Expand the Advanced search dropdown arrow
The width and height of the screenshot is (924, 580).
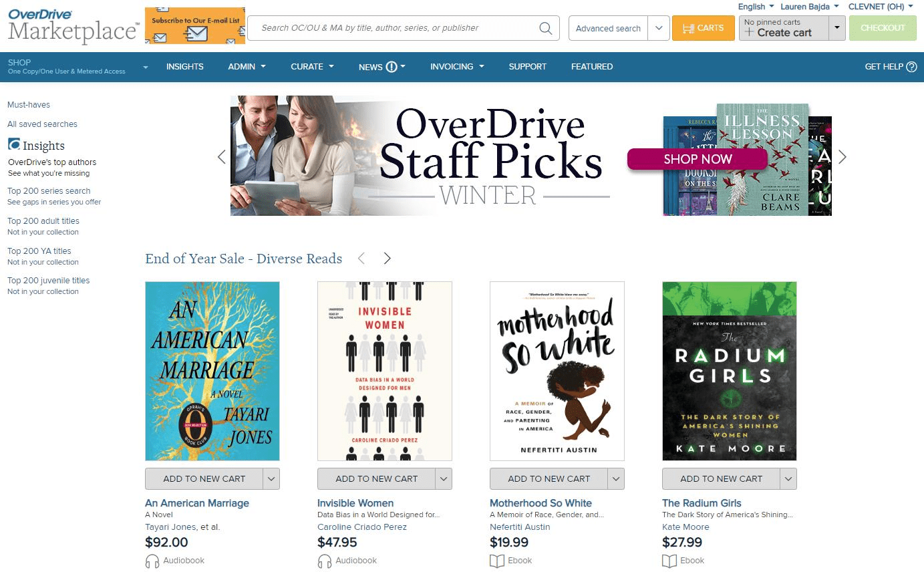tap(659, 28)
